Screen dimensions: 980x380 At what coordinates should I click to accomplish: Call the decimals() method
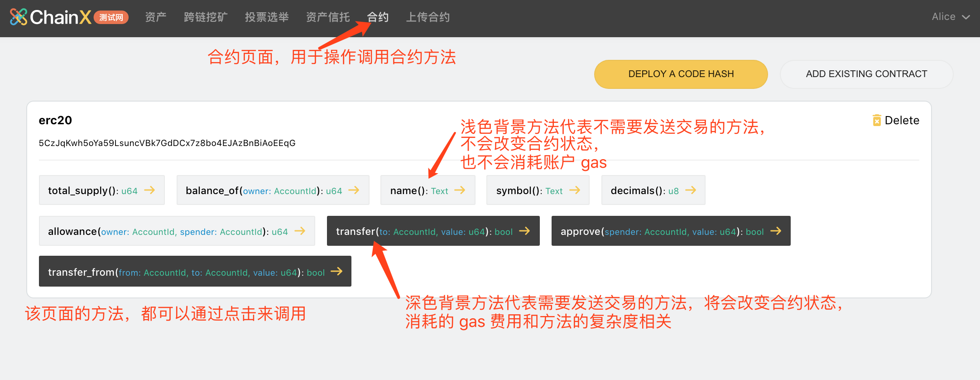click(x=653, y=190)
